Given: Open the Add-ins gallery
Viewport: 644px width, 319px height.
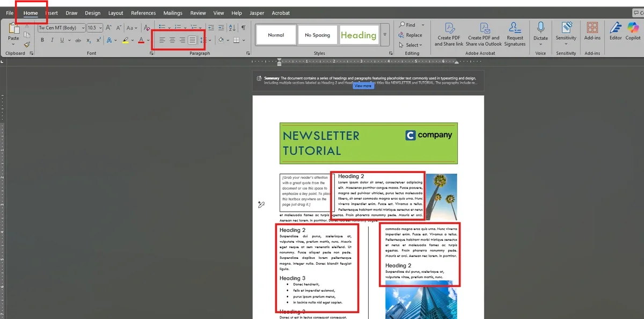Looking at the screenshot, I should 592,31.
